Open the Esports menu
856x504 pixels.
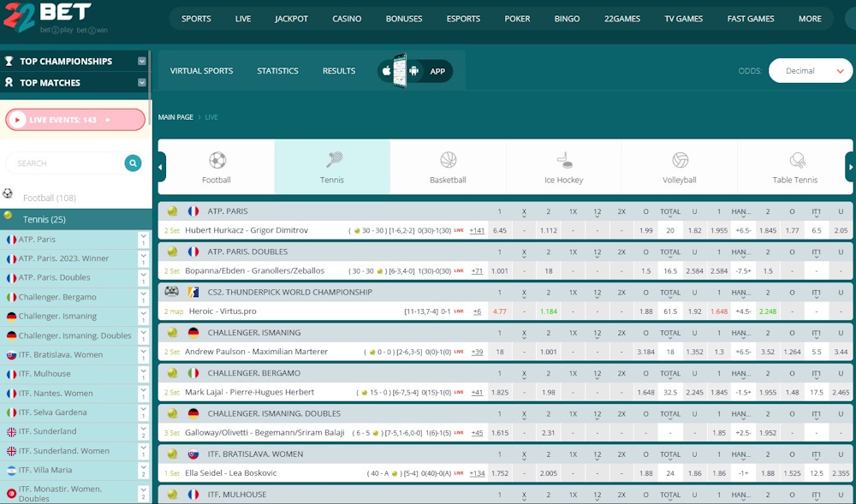[463, 19]
